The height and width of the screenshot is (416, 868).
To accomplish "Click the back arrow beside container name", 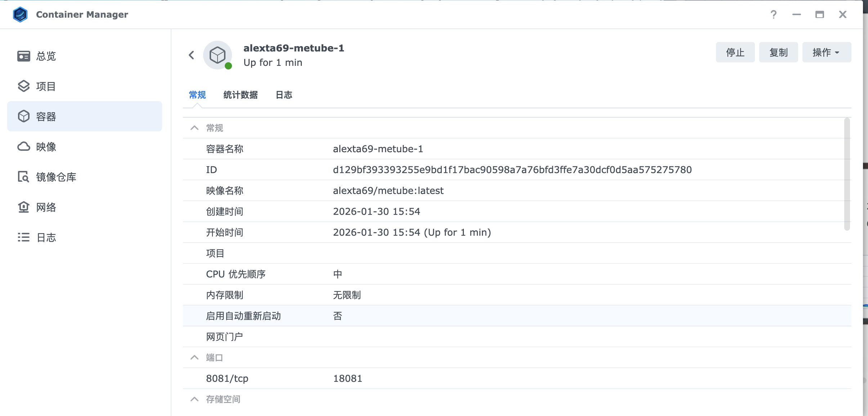I will click(192, 55).
